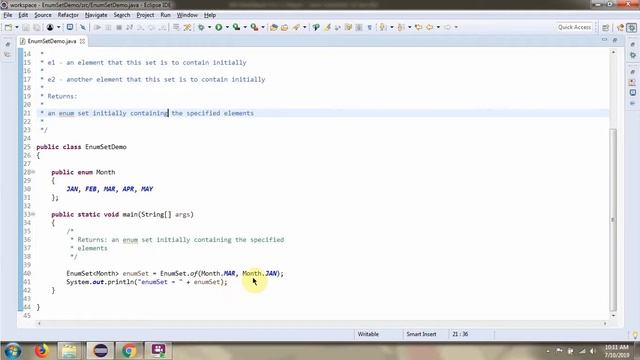Viewport: 640px width, 360px height.
Task: Click the Forward navigation arrow
Action: tap(447, 27)
